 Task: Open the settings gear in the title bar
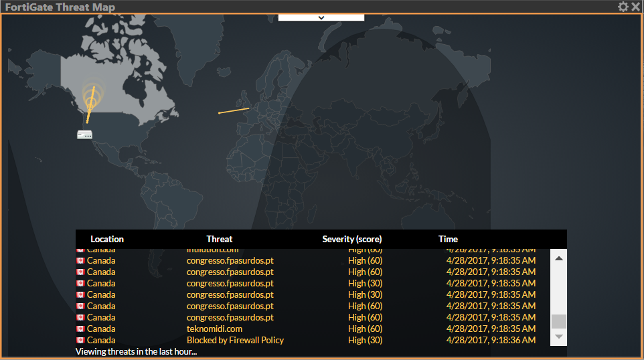click(x=623, y=7)
